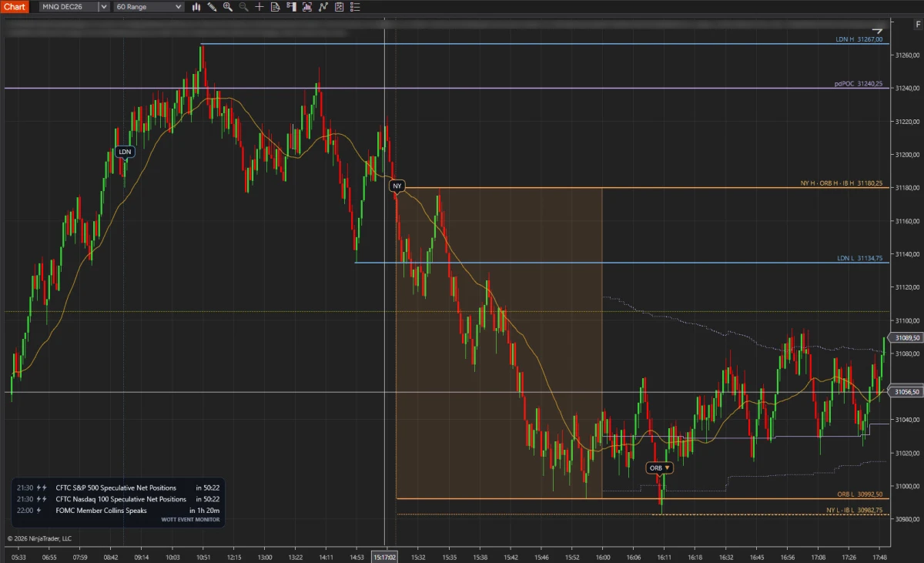The image size is (924, 563).
Task: Click the WOTT EVENT MONITOR label
Action: coord(190,520)
